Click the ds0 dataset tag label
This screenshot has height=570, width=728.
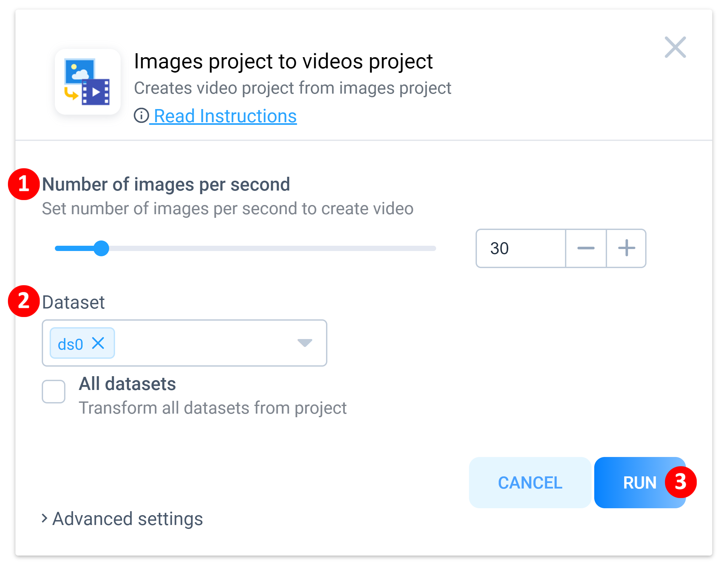(70, 344)
